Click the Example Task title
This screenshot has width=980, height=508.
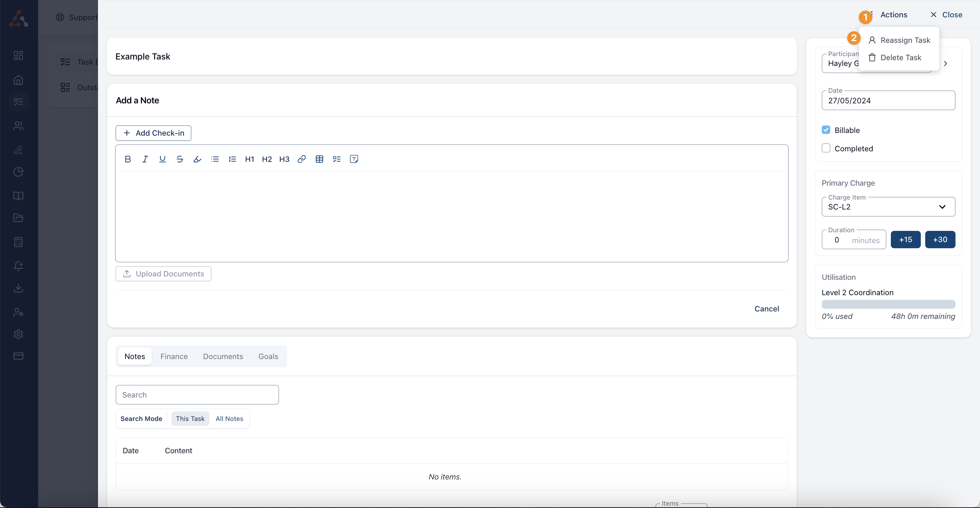[143, 56]
